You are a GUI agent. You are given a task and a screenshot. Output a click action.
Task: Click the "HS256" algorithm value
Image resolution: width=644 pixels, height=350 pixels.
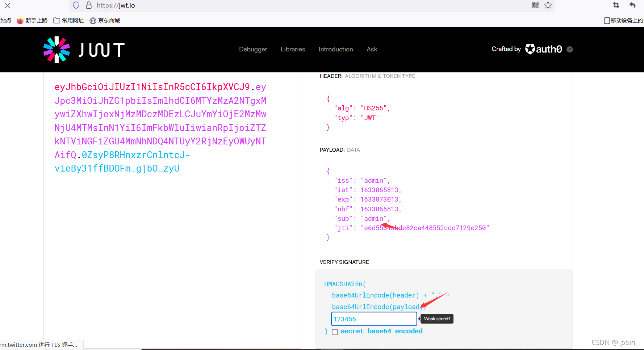[x=373, y=108]
